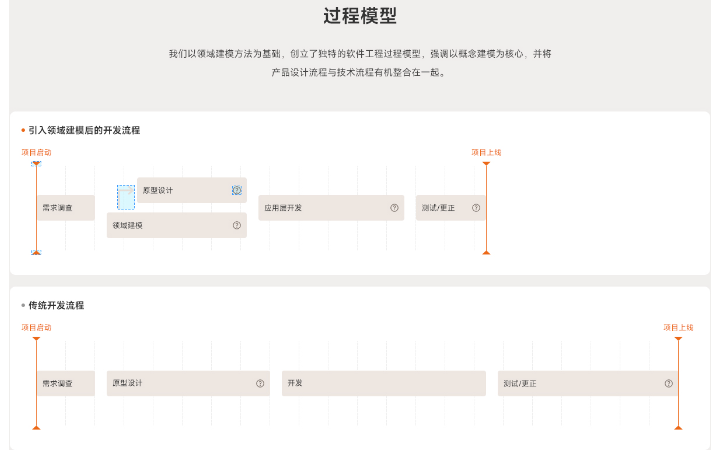Select the 开发 bar in traditional flow

(x=384, y=383)
